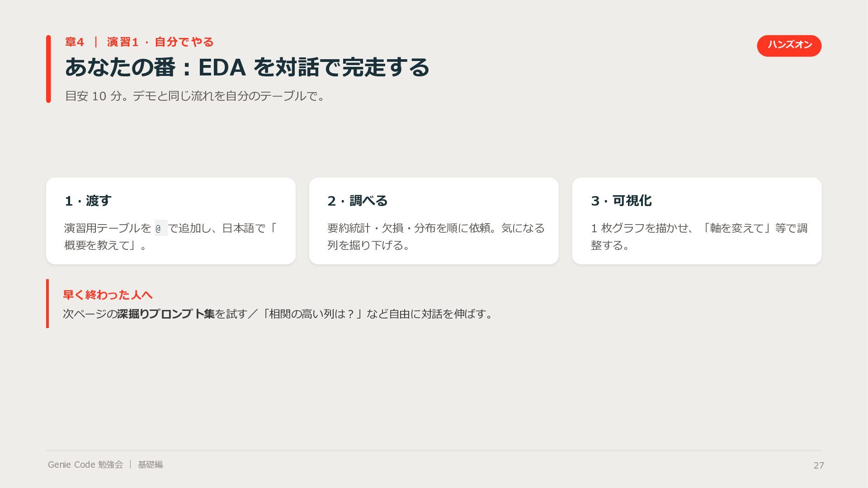Click the ハンズオン red badge
Screen dimensions: 868x488
pyautogui.click(x=789, y=46)
